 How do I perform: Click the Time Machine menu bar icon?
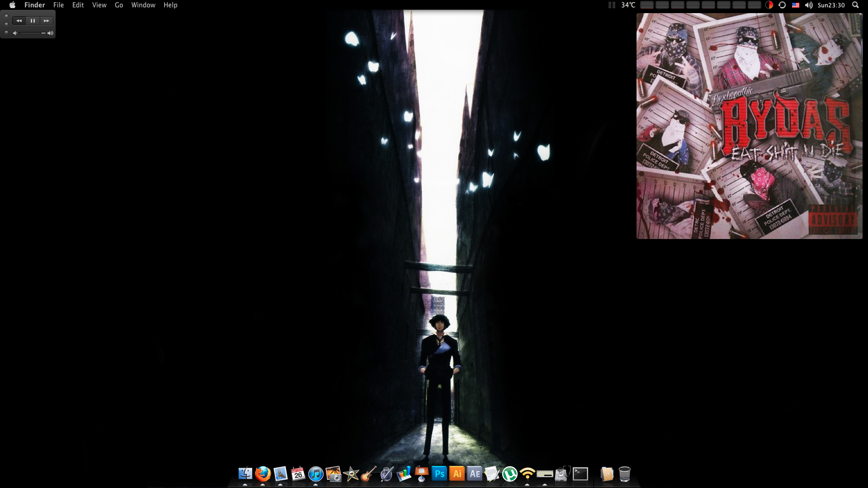tap(782, 5)
